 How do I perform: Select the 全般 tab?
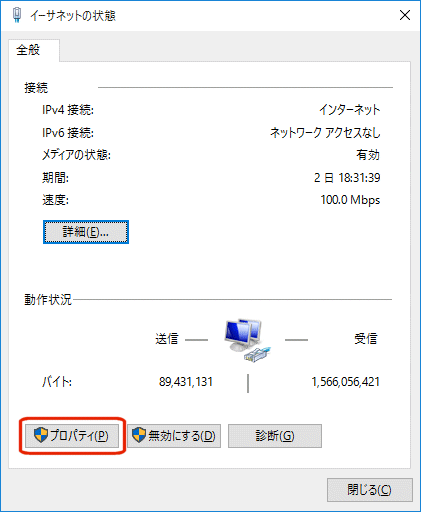(28, 50)
